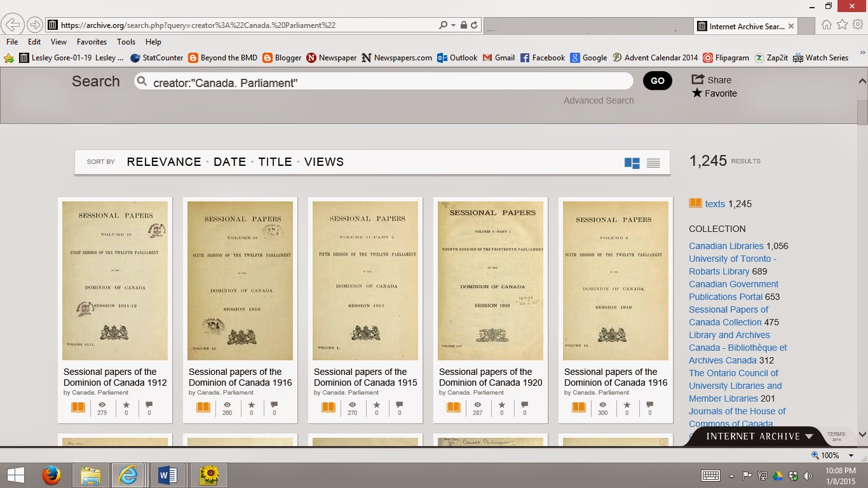Image resolution: width=868 pixels, height=488 pixels.
Task: Open the Tools menu
Action: click(x=126, y=41)
